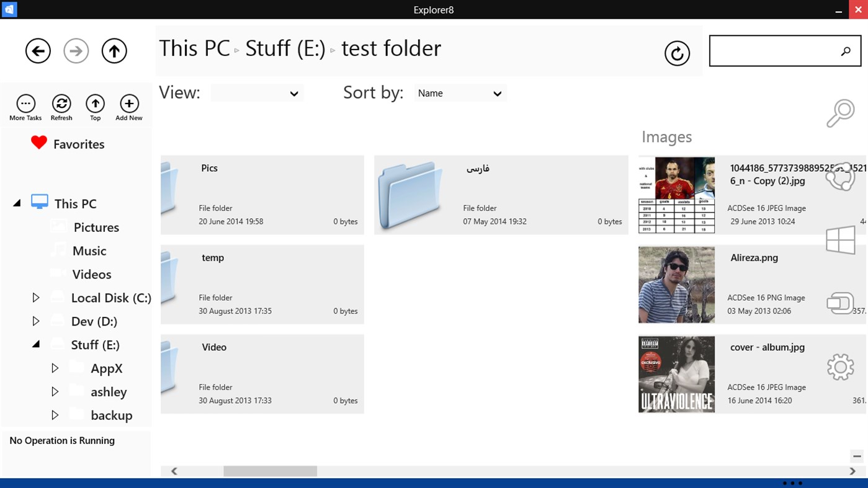
Task: Open the More Tasks menu
Action: pyautogui.click(x=25, y=104)
